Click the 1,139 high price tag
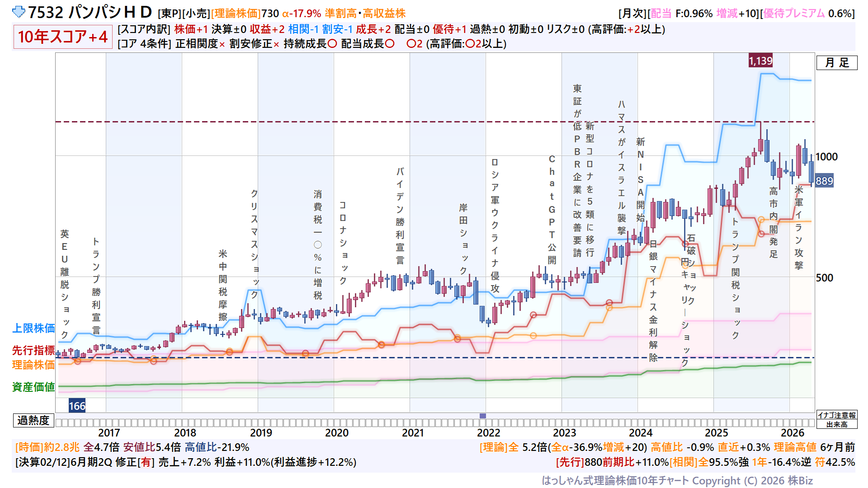The width and height of the screenshot is (868, 488). tap(760, 61)
